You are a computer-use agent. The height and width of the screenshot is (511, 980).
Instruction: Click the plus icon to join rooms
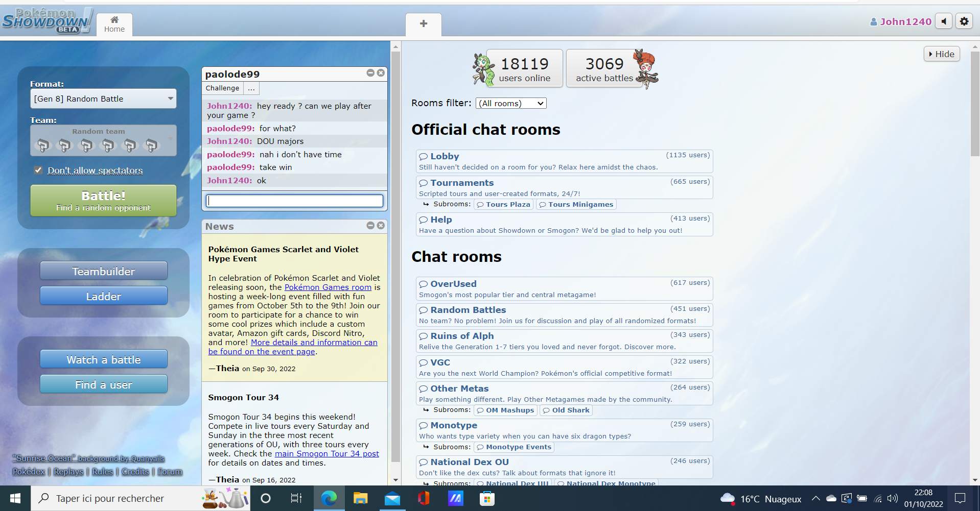[423, 24]
